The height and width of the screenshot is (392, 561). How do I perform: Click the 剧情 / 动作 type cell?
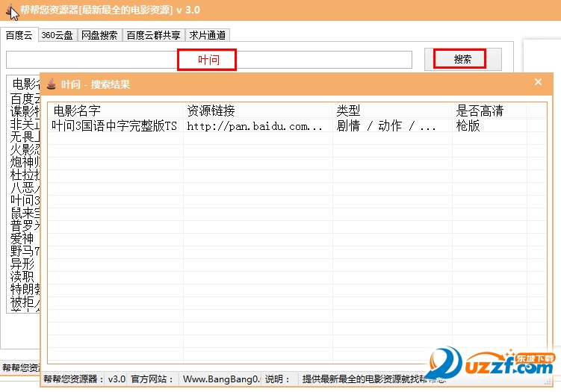coord(386,126)
